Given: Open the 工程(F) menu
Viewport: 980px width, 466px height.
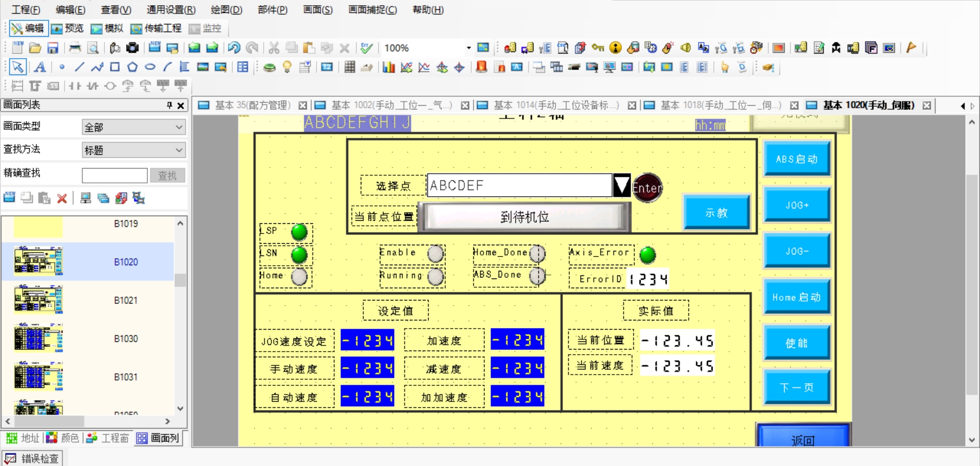Looking at the screenshot, I should coord(26,10).
